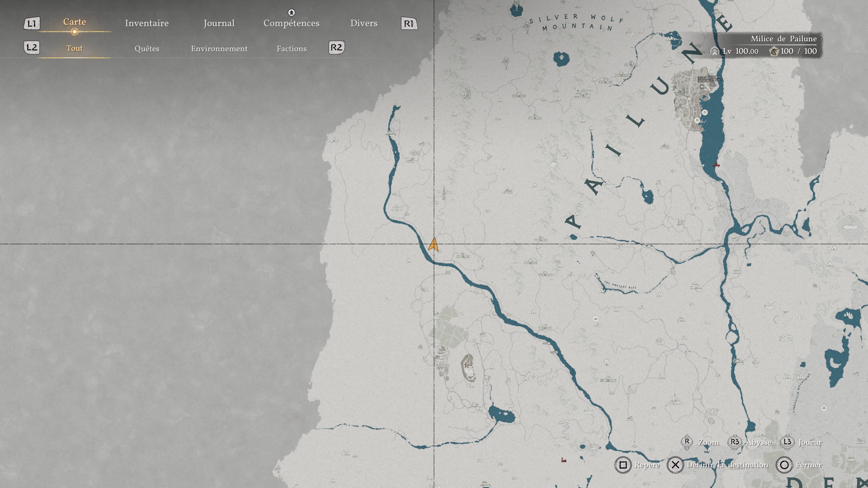Viewport: 868px width, 488px height.
Task: Click the Lv 100.00 faction level
Action: coord(740,51)
